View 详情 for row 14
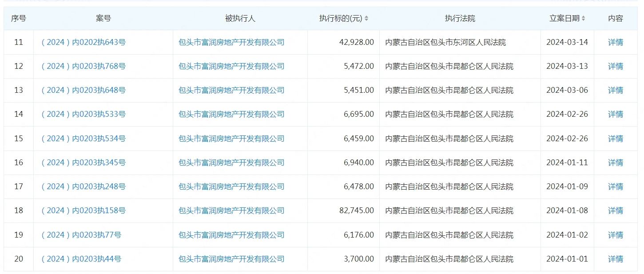The height and width of the screenshot is (274, 644). click(x=616, y=114)
